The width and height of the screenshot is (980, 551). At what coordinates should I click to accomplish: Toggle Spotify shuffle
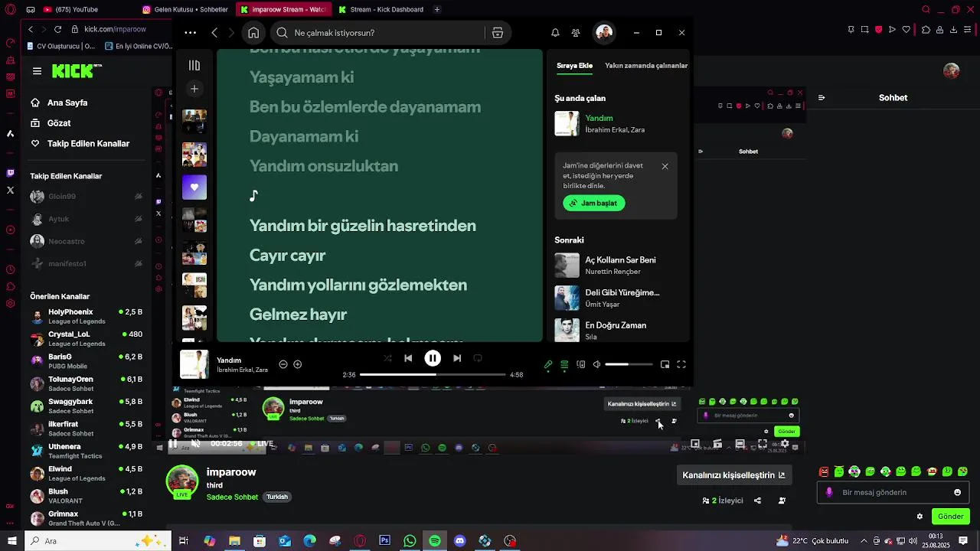[387, 358]
